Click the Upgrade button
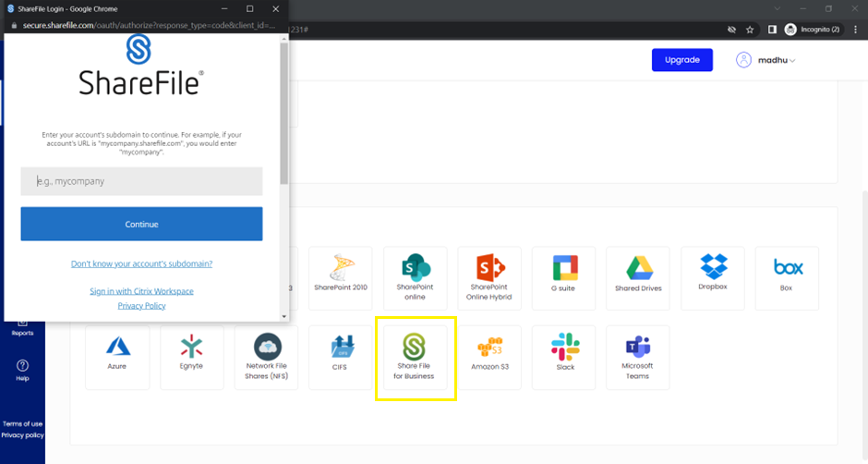868x464 pixels. pyautogui.click(x=682, y=60)
